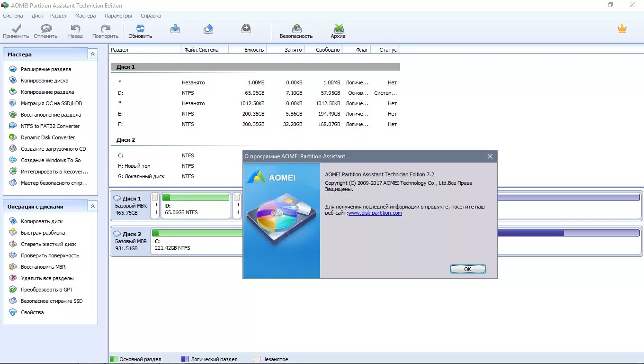Open Создание загрузочного CD wizard
644x364 pixels.
click(54, 149)
